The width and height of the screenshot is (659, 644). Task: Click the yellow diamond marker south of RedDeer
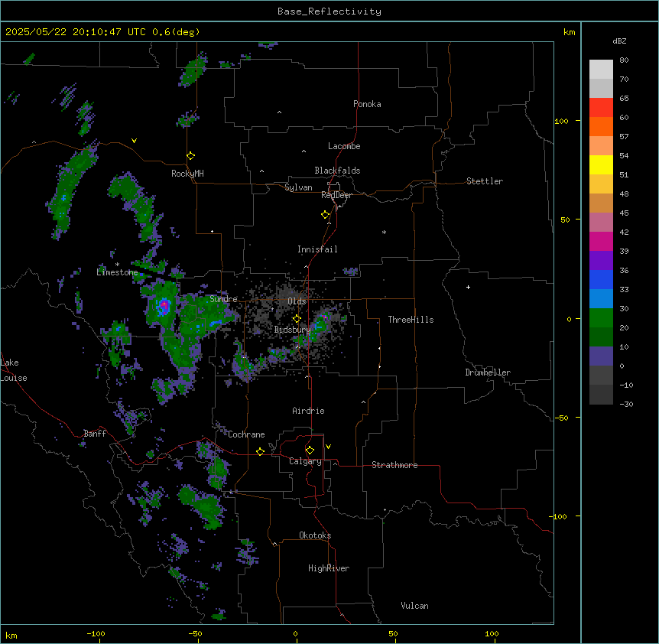325,215
